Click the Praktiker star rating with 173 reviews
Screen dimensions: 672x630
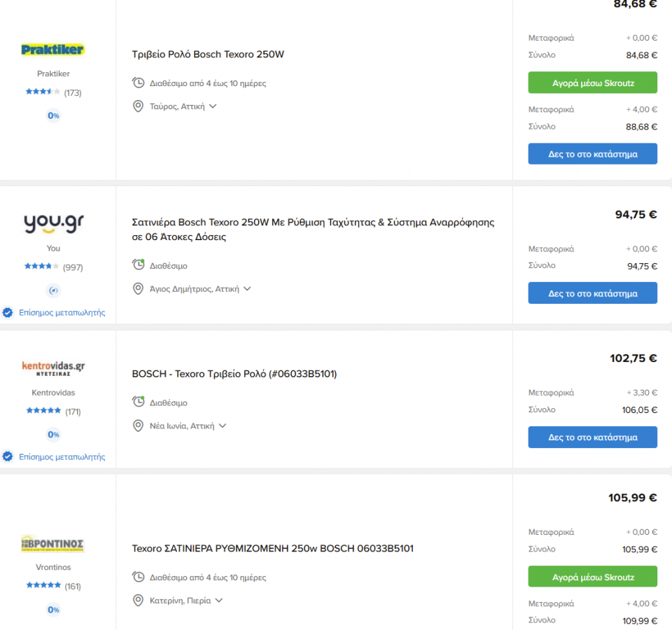[x=43, y=92]
